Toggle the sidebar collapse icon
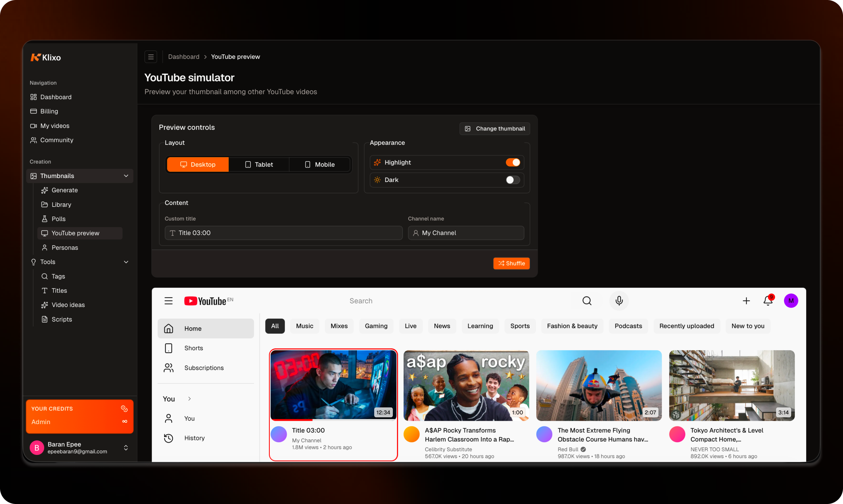 coord(151,57)
